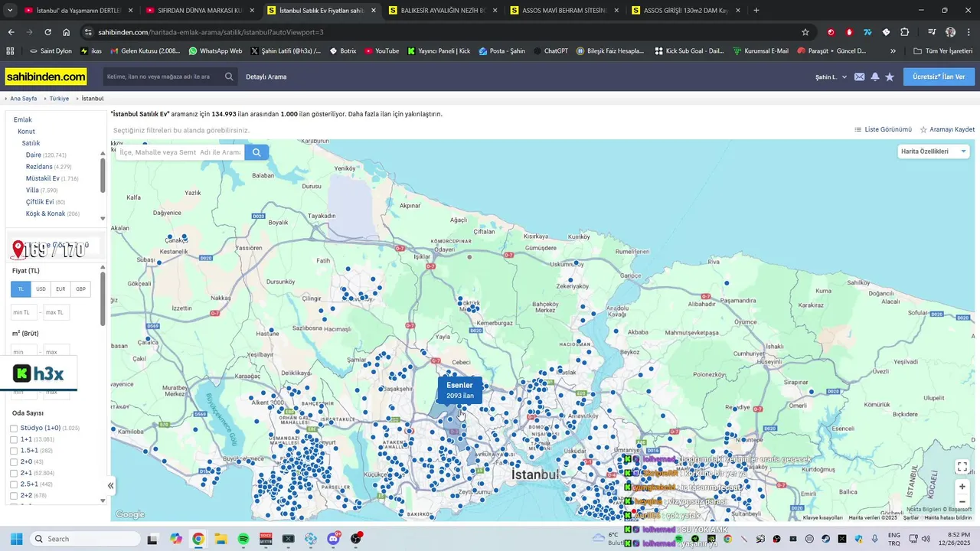Check the 2+1 room option

click(x=14, y=473)
